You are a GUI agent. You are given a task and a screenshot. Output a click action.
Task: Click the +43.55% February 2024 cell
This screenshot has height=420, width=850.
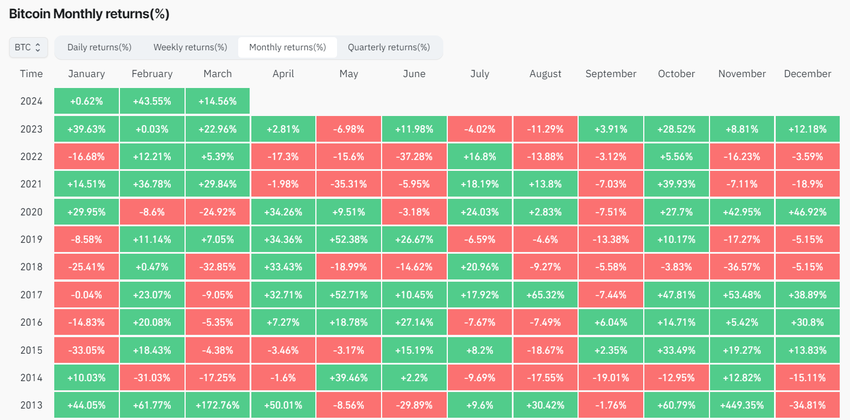151,101
